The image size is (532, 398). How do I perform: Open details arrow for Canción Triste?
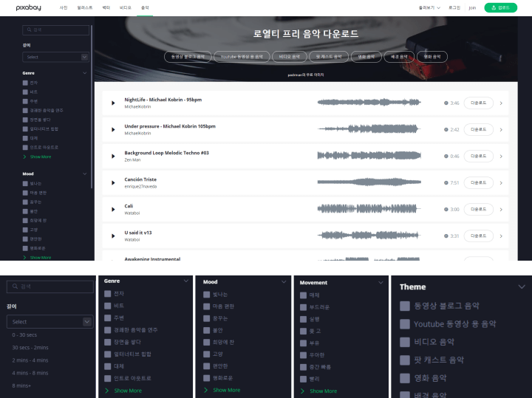click(501, 183)
